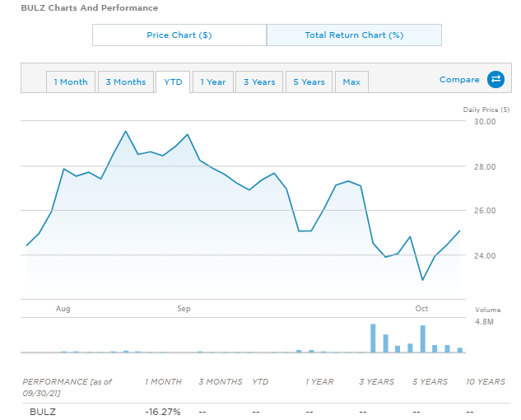The height and width of the screenshot is (420, 521).
Task: Switch to Total Return Chart (%) tab
Action: pos(354,35)
